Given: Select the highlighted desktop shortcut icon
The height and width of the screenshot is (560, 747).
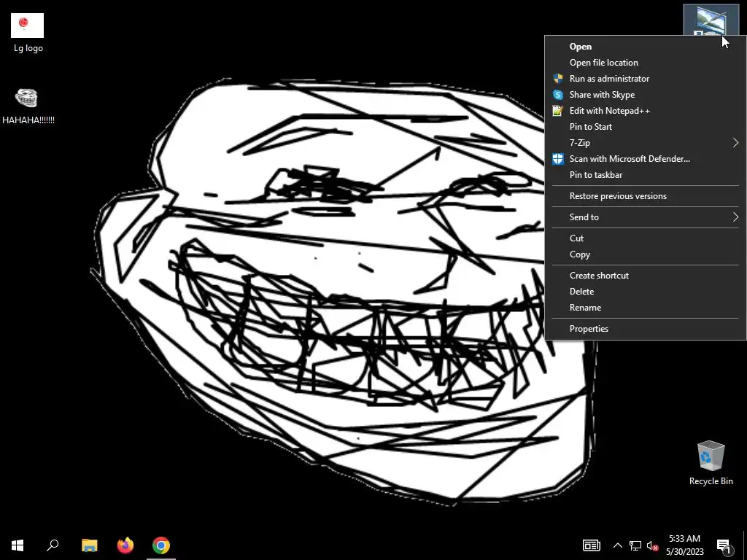Looking at the screenshot, I should click(711, 20).
